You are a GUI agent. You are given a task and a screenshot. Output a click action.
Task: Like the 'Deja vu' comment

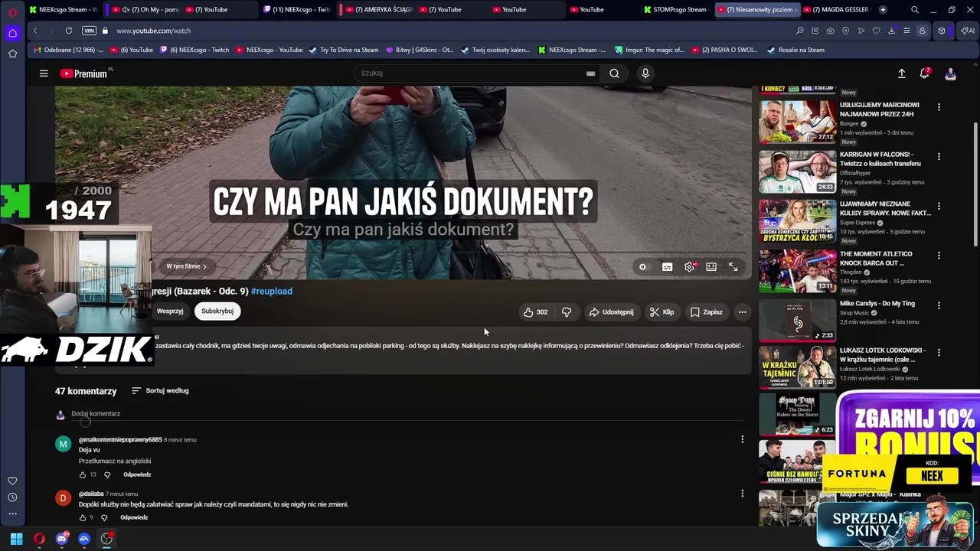83,474
